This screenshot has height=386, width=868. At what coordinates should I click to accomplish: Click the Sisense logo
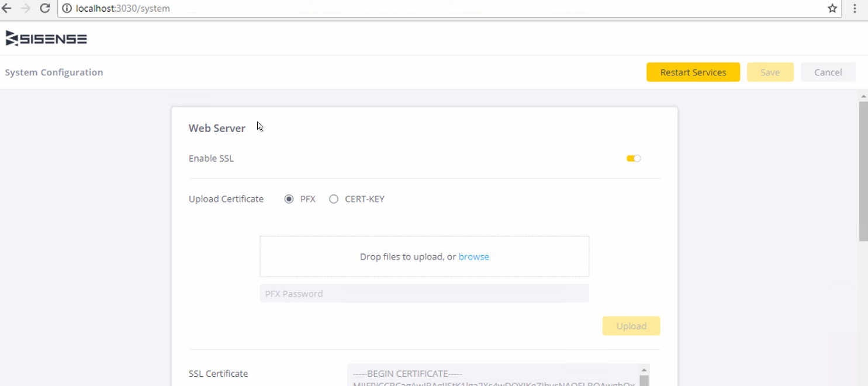click(x=46, y=37)
